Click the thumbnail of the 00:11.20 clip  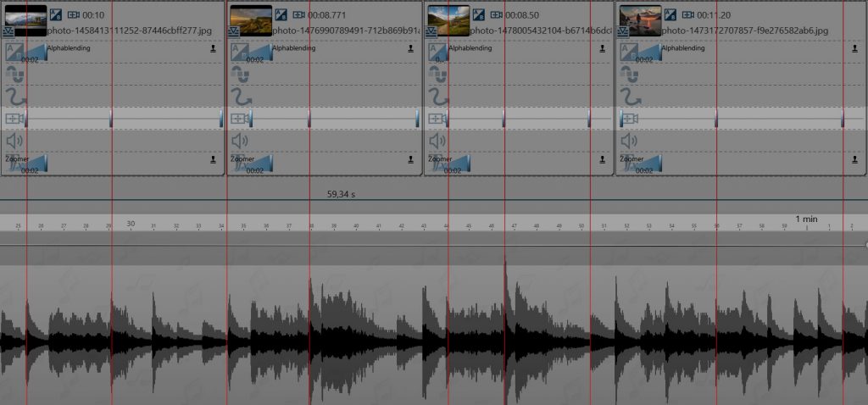(641, 20)
